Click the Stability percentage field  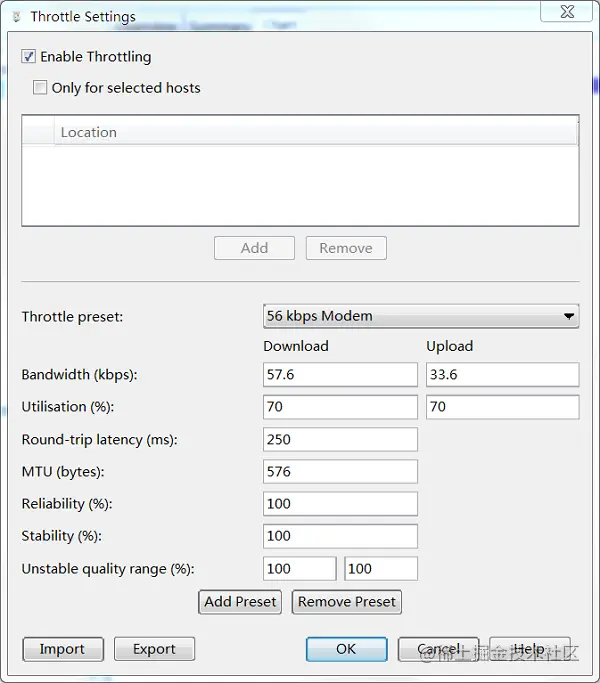click(x=340, y=536)
